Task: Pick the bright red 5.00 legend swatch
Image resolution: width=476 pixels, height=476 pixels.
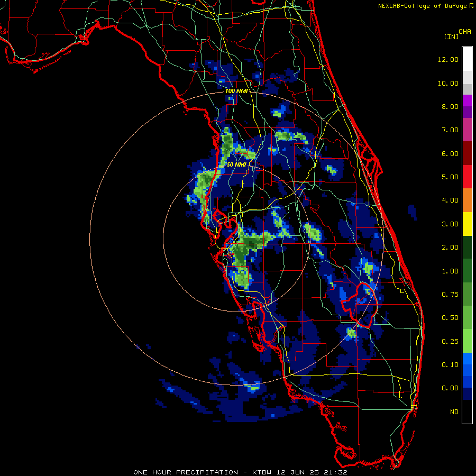Action: (467, 177)
